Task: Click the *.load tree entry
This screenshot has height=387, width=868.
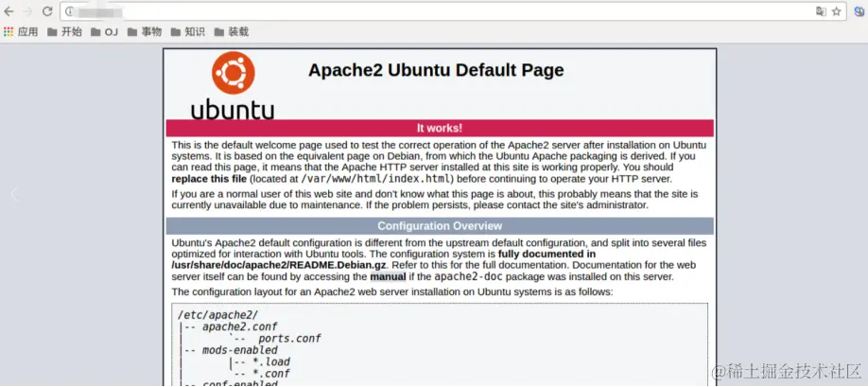Action: tap(270, 362)
